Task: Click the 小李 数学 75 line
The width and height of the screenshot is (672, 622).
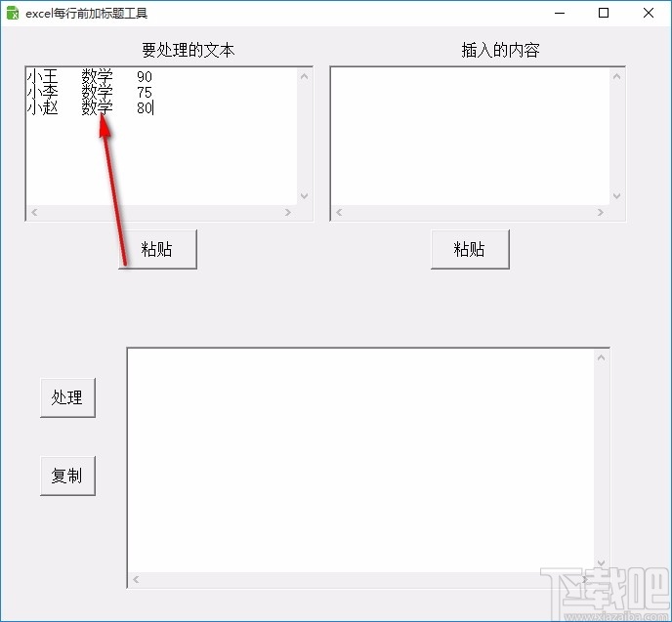Action: click(90, 92)
